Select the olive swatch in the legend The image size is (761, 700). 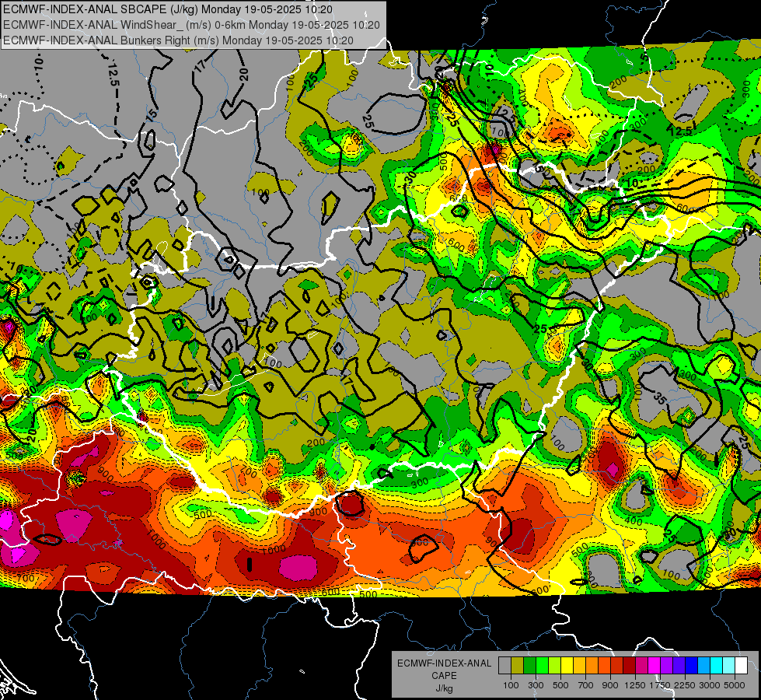[518, 665]
